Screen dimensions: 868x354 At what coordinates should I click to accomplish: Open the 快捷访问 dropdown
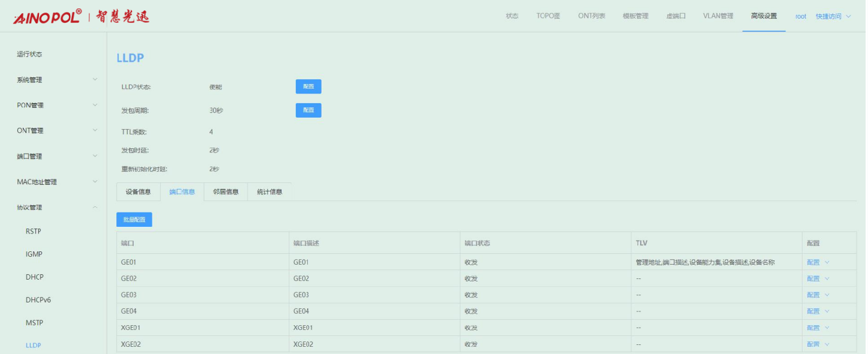click(x=833, y=16)
